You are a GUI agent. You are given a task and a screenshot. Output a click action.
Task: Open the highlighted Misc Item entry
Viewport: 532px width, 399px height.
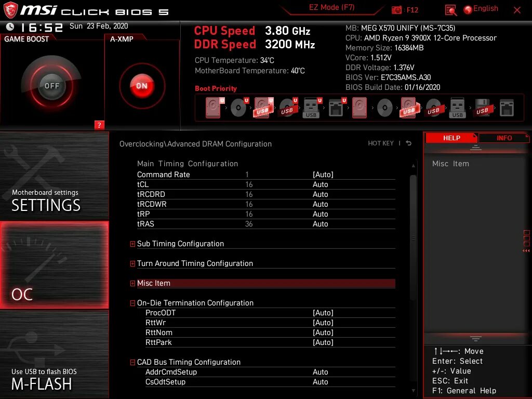pos(154,283)
